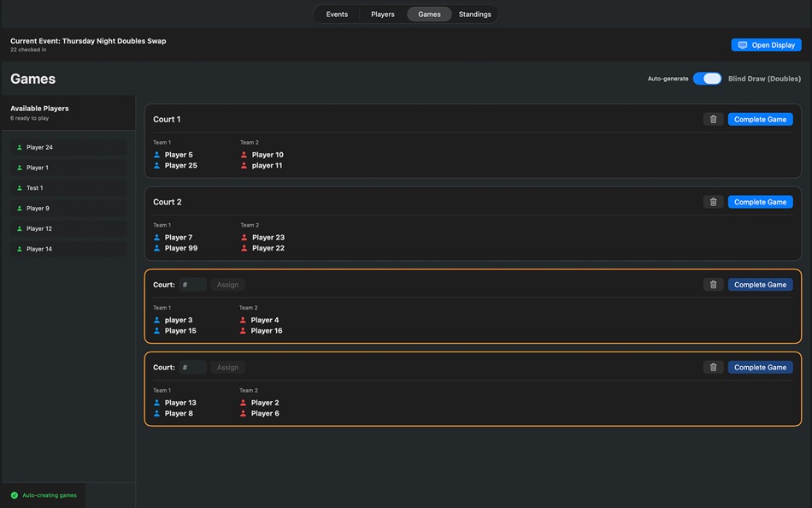The image size is (812, 508).
Task: Click the green person icon for Player 12
Action: click(20, 228)
